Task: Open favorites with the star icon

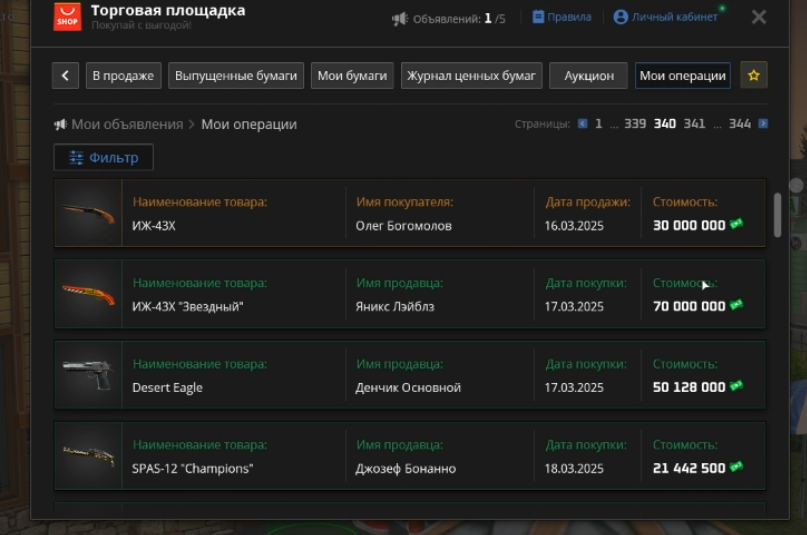Action: [754, 76]
